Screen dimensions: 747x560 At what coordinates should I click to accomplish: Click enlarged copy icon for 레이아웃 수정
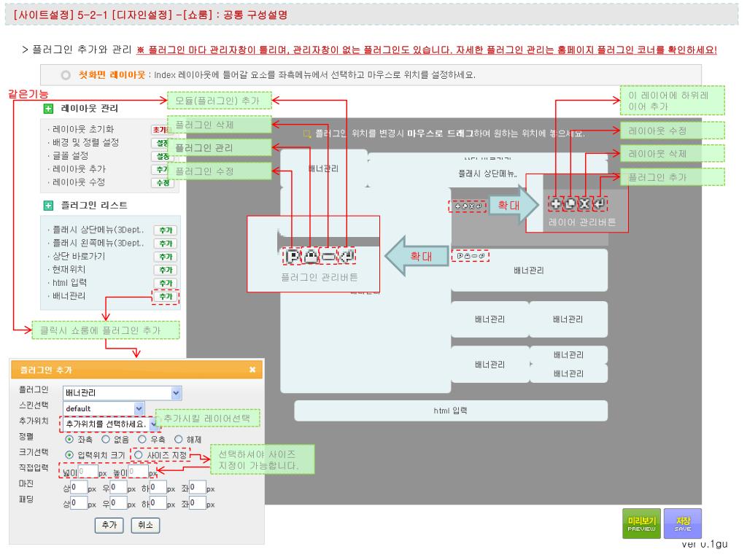point(570,204)
